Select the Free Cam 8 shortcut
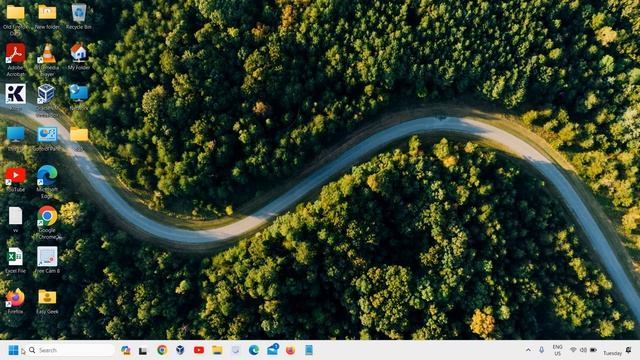 coord(47,260)
